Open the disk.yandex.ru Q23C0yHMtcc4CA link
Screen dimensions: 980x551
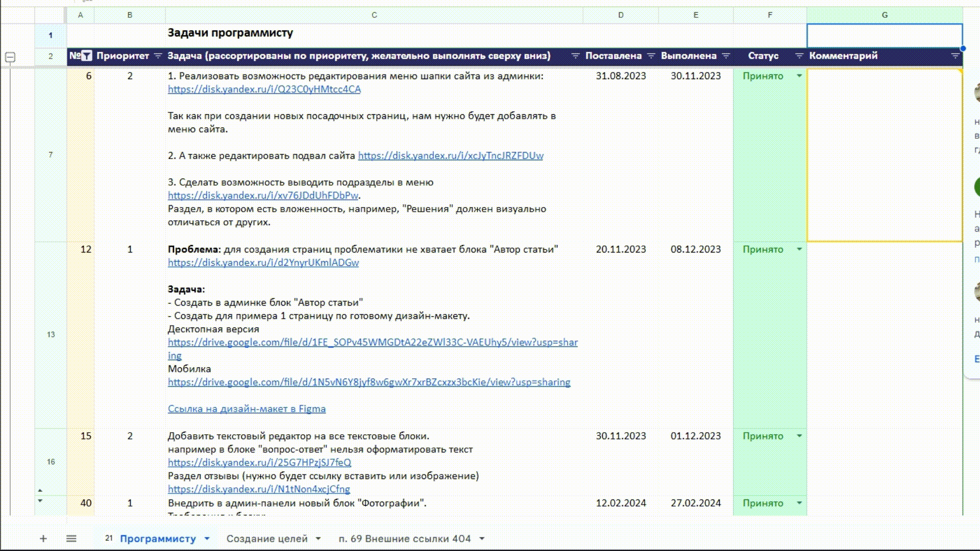click(264, 89)
